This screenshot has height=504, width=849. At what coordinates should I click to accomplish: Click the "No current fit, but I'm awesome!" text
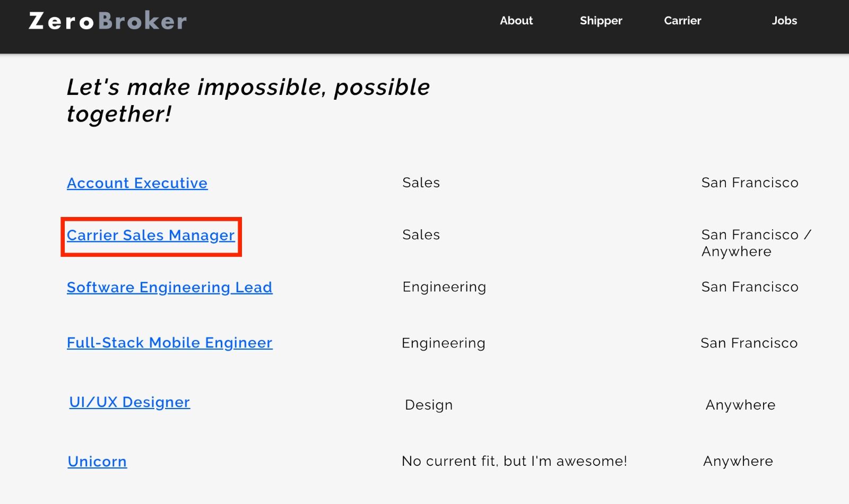point(514,461)
